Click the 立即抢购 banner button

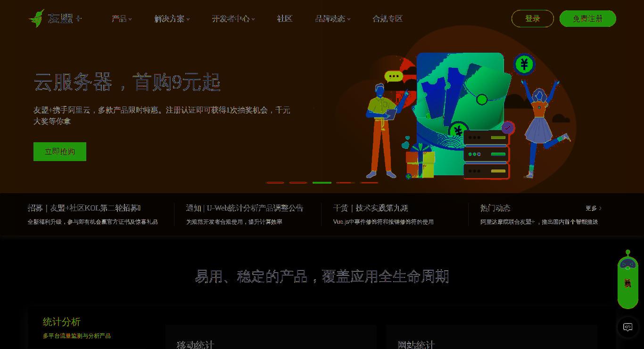(x=60, y=152)
